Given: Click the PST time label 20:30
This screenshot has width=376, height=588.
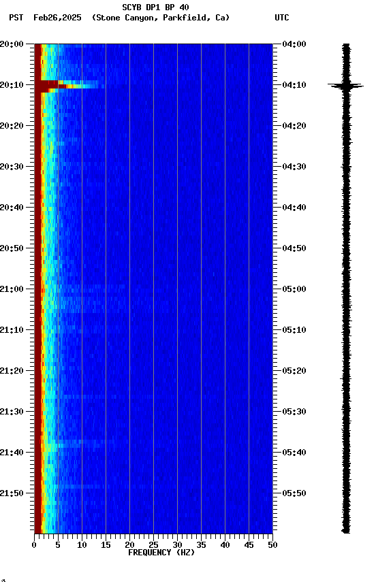Looking at the screenshot, I should click(x=12, y=167).
